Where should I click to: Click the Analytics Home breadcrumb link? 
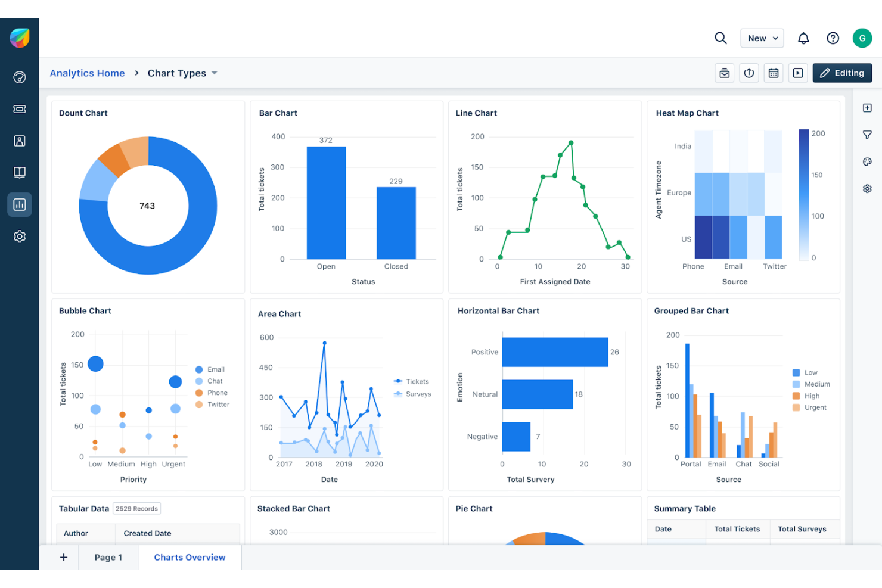(x=87, y=73)
